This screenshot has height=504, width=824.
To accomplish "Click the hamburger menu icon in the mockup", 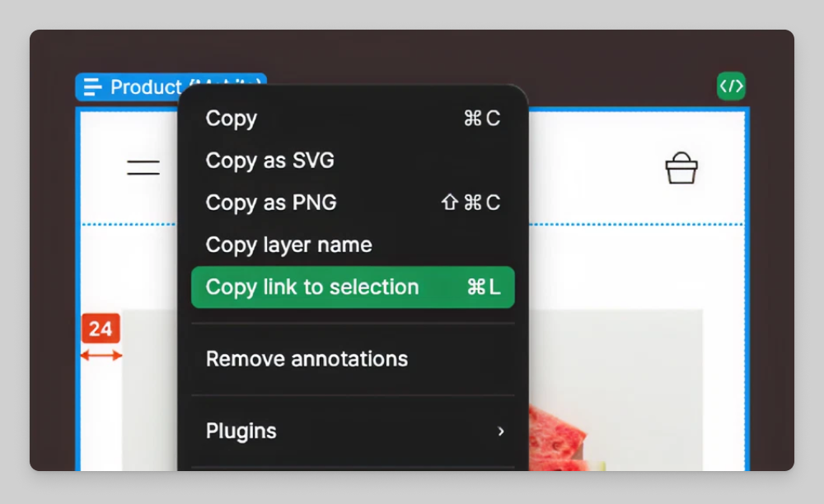I will click(x=142, y=167).
